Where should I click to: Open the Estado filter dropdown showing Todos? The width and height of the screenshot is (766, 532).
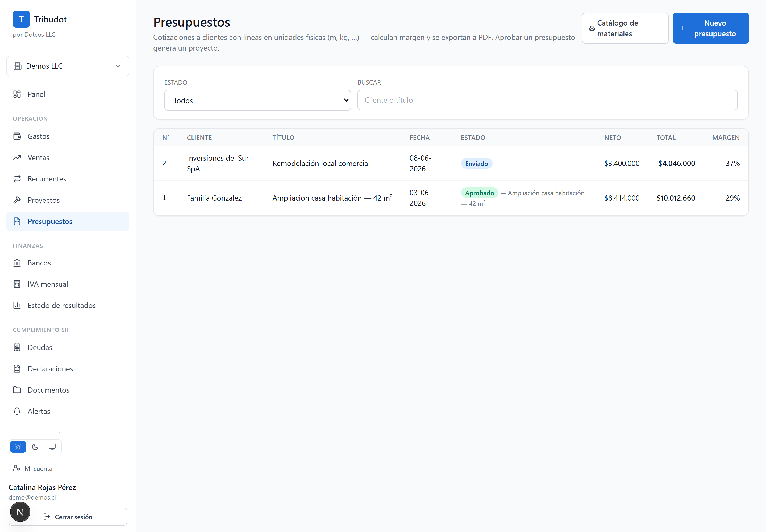(258, 100)
